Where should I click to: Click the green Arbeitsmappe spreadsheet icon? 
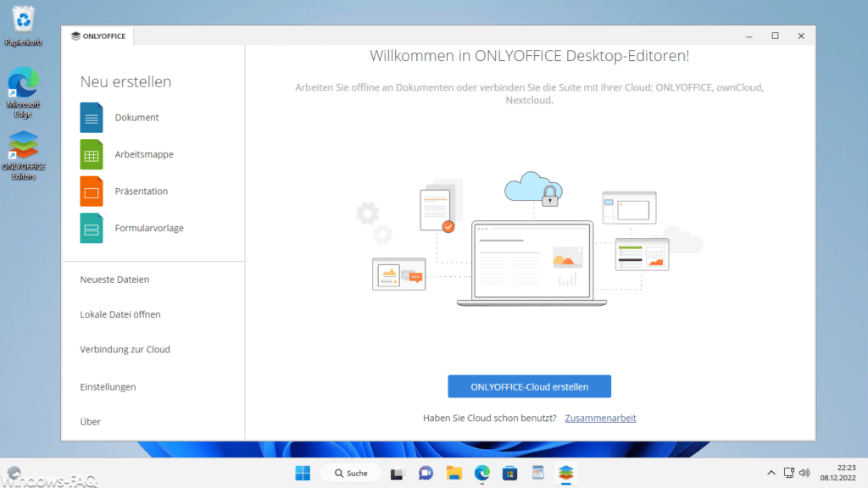click(92, 154)
